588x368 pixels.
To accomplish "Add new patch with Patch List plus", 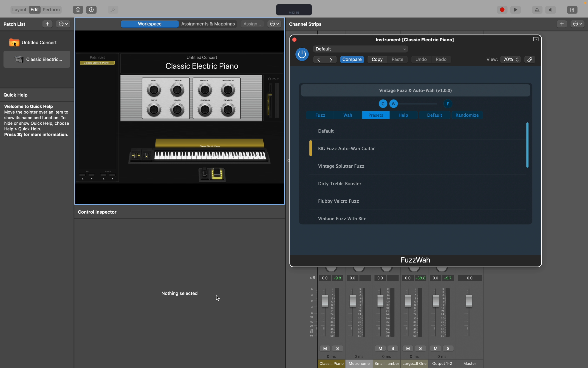I will pos(47,24).
